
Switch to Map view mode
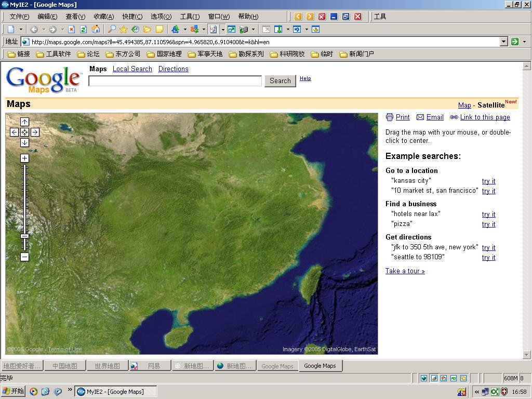click(x=464, y=105)
